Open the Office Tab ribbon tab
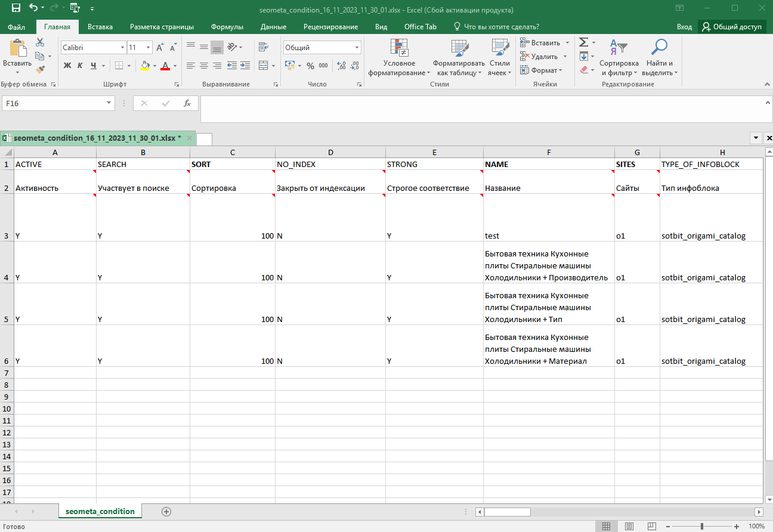 pos(420,27)
